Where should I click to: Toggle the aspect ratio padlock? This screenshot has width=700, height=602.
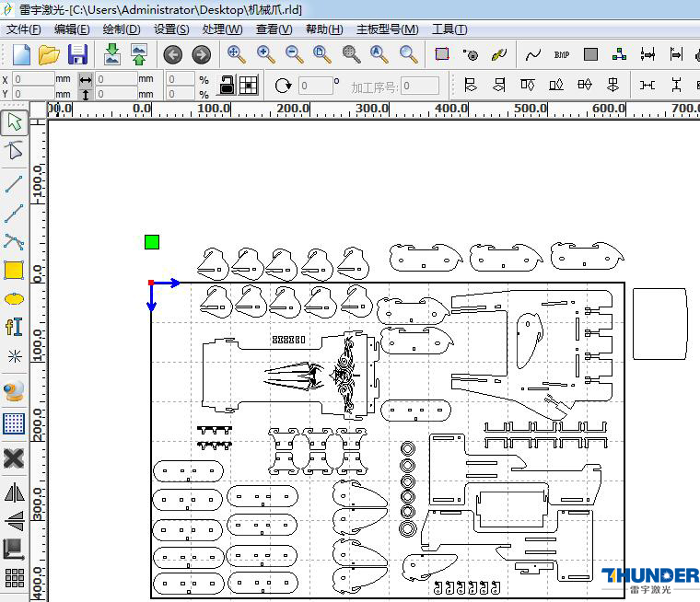tap(227, 85)
